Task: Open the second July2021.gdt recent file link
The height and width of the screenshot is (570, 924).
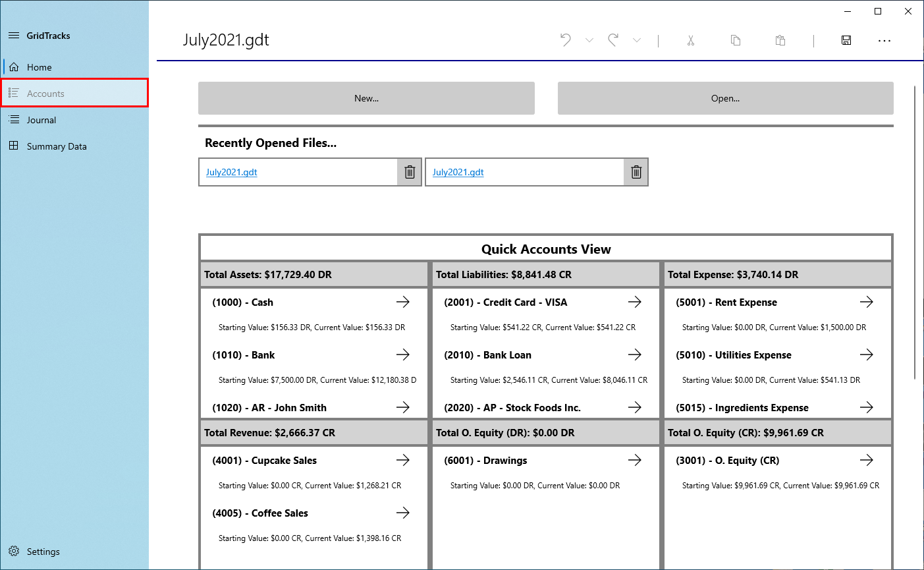Action: (x=458, y=172)
